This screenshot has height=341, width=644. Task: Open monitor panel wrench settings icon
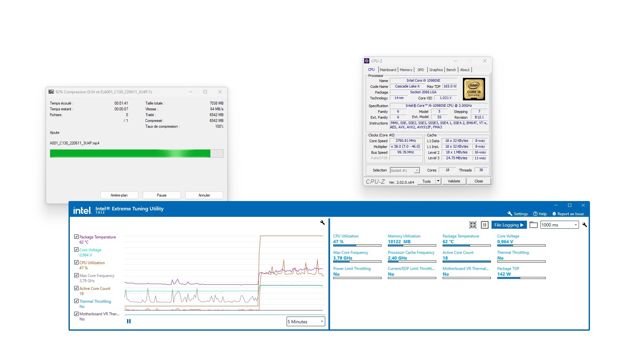tap(584, 225)
